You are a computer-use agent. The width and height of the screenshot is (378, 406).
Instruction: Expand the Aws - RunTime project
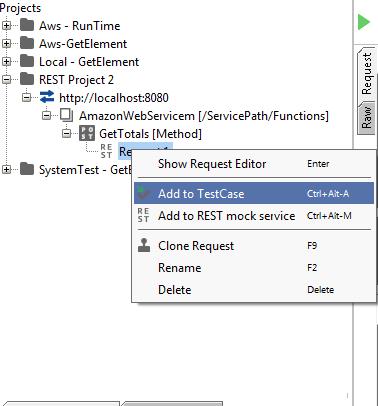pos(6,25)
